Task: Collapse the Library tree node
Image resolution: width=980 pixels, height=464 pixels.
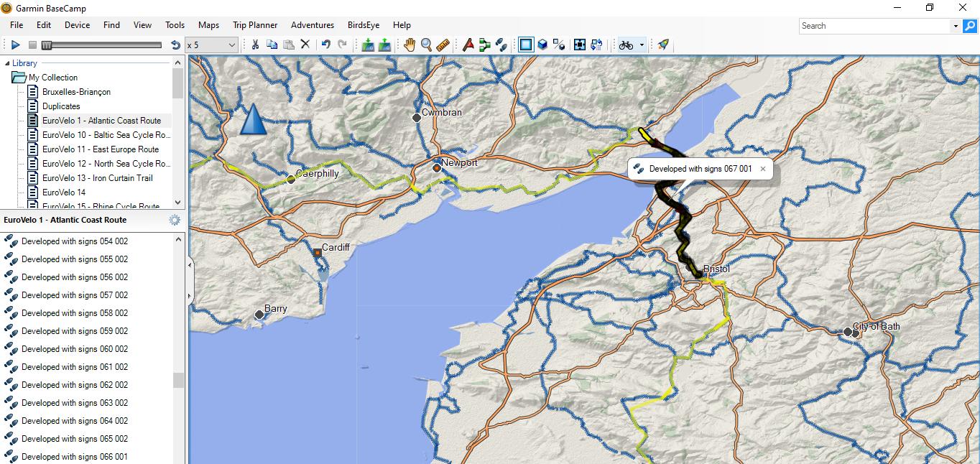Action: [7, 63]
